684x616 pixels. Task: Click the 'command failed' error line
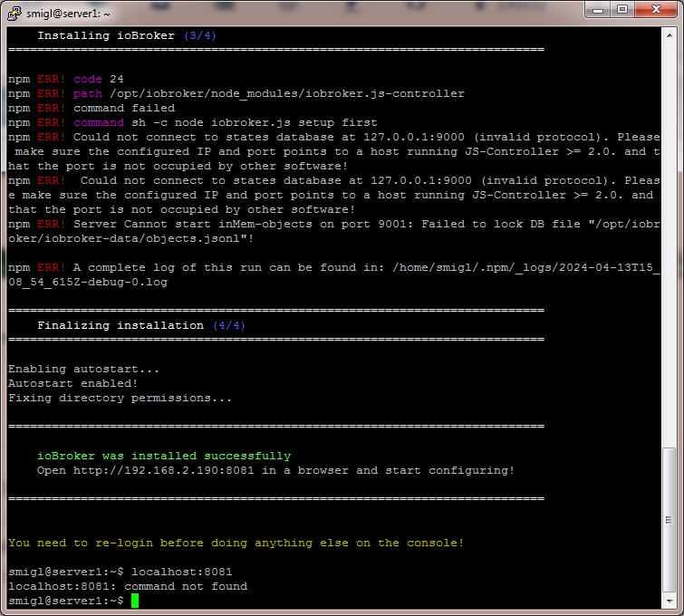coord(92,108)
